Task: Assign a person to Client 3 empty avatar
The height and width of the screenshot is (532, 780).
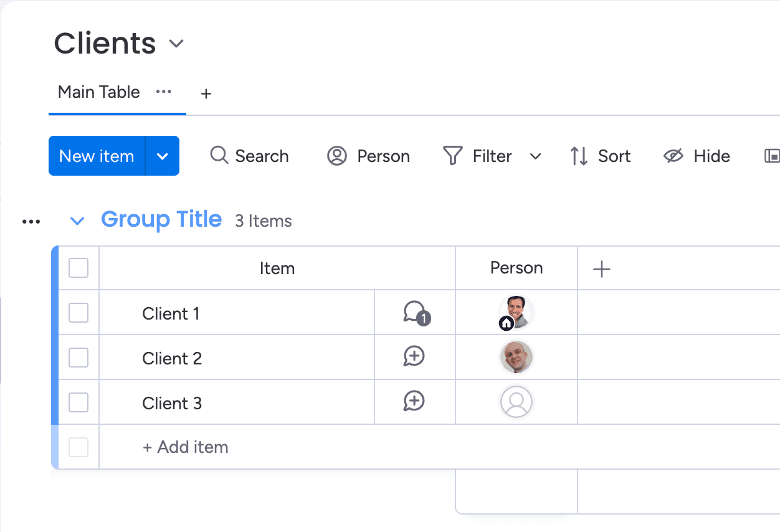Action: (x=516, y=402)
